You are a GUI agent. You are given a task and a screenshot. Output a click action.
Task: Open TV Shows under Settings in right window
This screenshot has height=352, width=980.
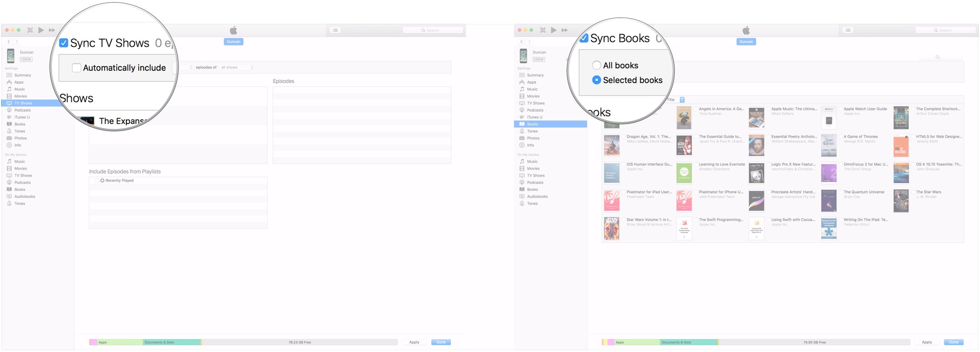coord(536,103)
